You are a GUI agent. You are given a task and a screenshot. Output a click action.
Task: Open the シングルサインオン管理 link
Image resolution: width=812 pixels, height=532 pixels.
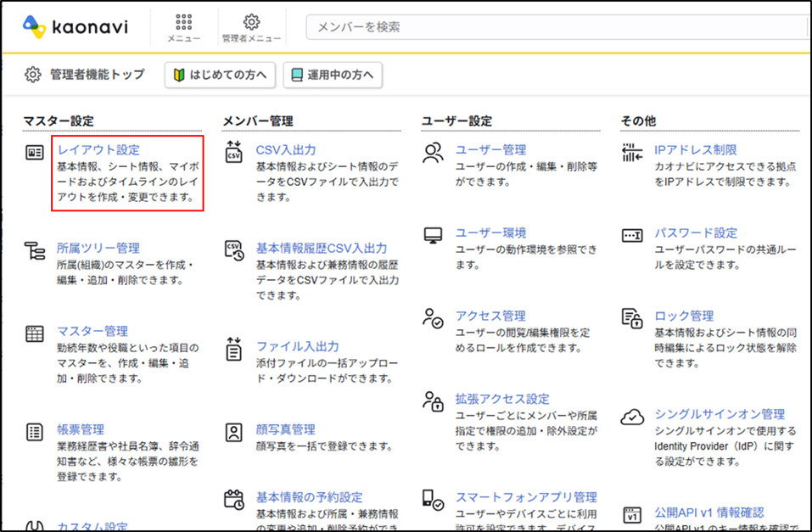720,414
